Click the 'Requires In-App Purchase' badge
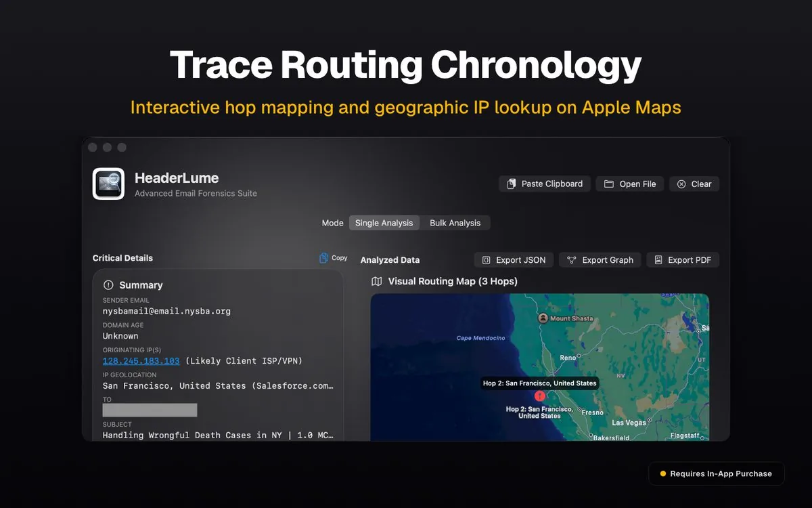The height and width of the screenshot is (508, 812). tap(716, 474)
